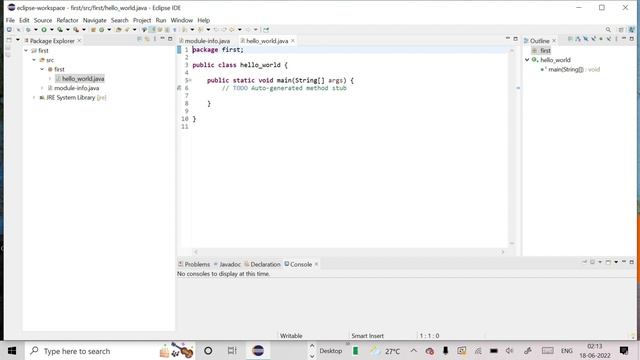
Task: Maximize the Package Explorer view
Action: pyautogui.click(x=170, y=39)
